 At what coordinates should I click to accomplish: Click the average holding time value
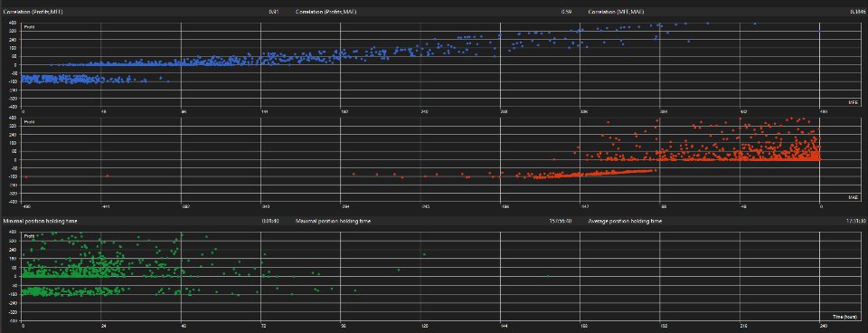pyautogui.click(x=856, y=221)
